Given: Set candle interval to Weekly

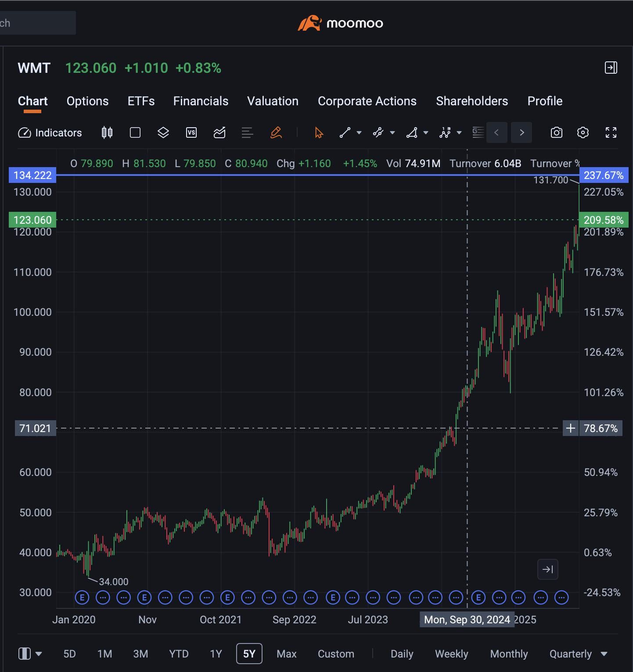Looking at the screenshot, I should click(451, 654).
